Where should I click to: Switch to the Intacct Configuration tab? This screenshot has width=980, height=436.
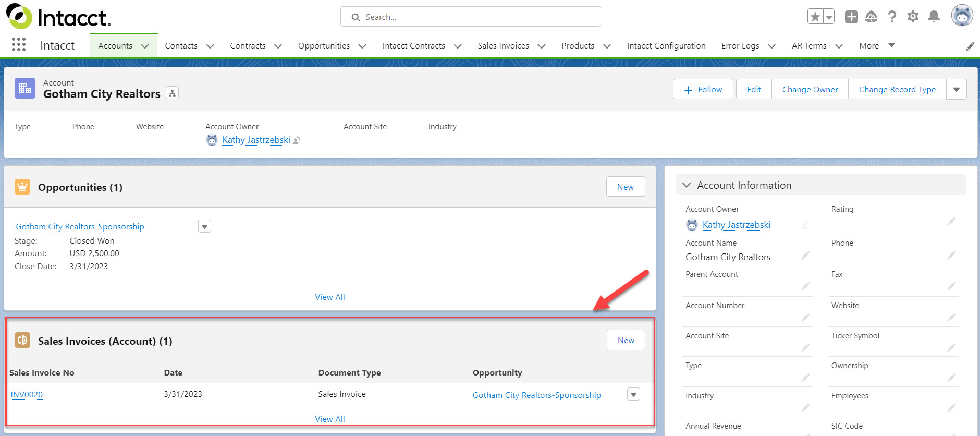coord(666,46)
